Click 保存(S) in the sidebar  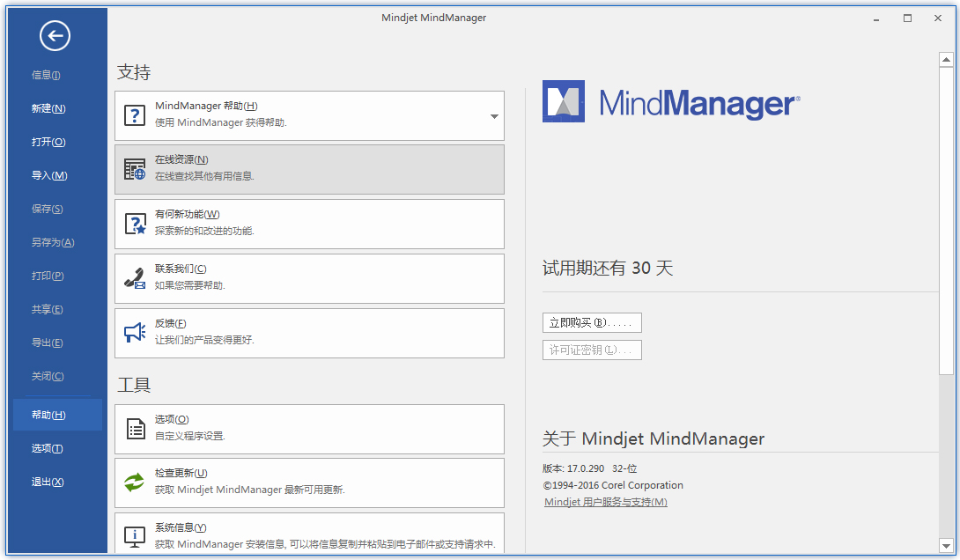coord(48,209)
